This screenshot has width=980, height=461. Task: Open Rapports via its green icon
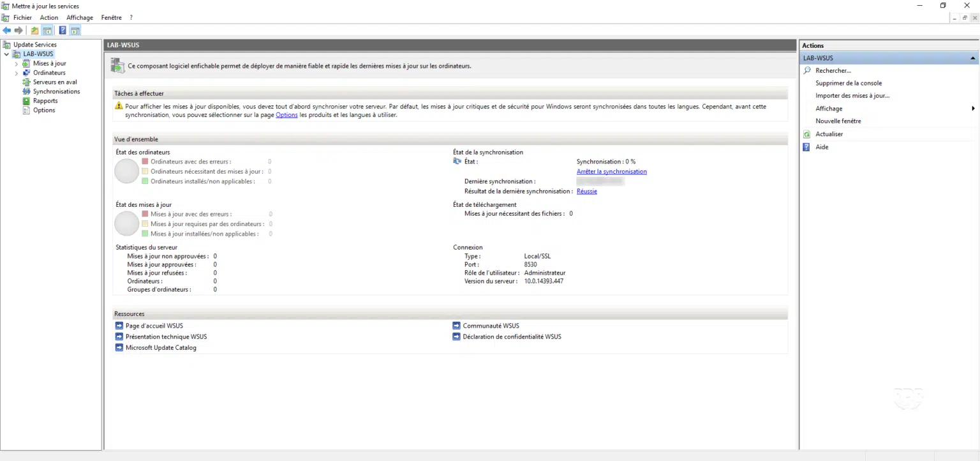(26, 101)
